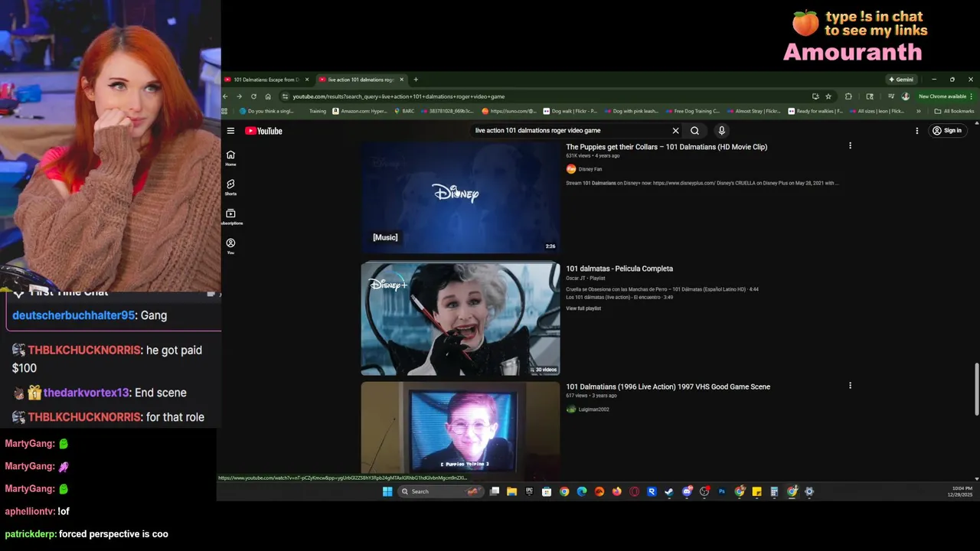
Task: Open 1997 VHS Good Game Scene video title
Action: pos(668,387)
